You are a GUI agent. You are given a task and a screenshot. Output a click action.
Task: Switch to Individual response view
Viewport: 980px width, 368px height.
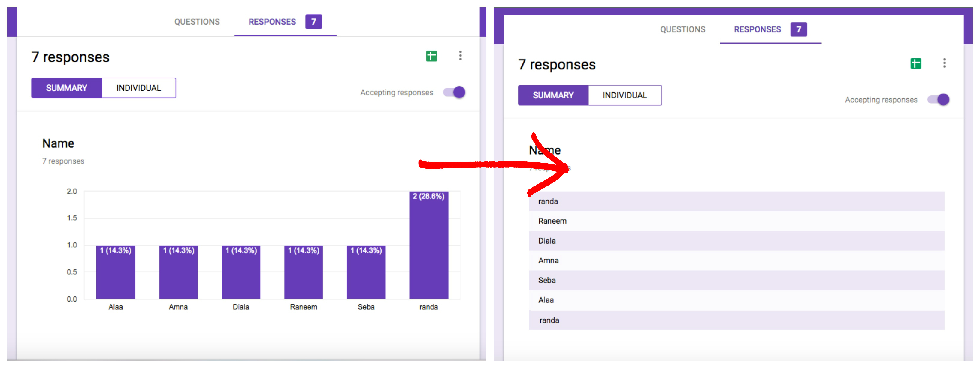click(x=138, y=87)
